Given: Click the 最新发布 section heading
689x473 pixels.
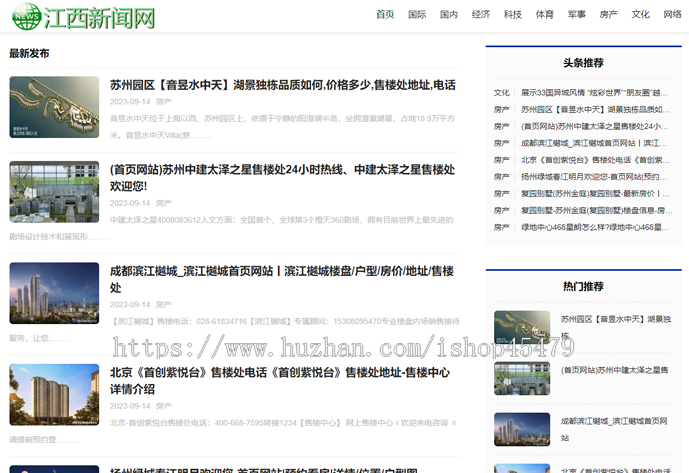Looking at the screenshot, I should coord(29,54).
